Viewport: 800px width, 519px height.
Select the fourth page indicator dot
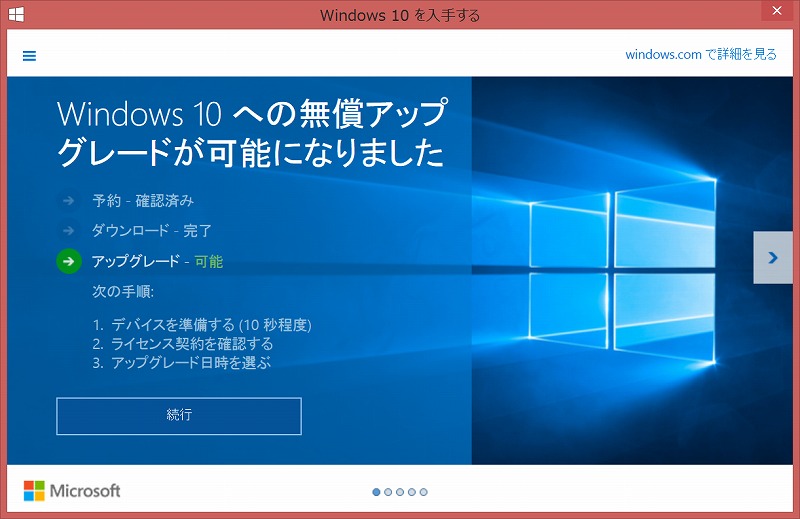[x=412, y=492]
